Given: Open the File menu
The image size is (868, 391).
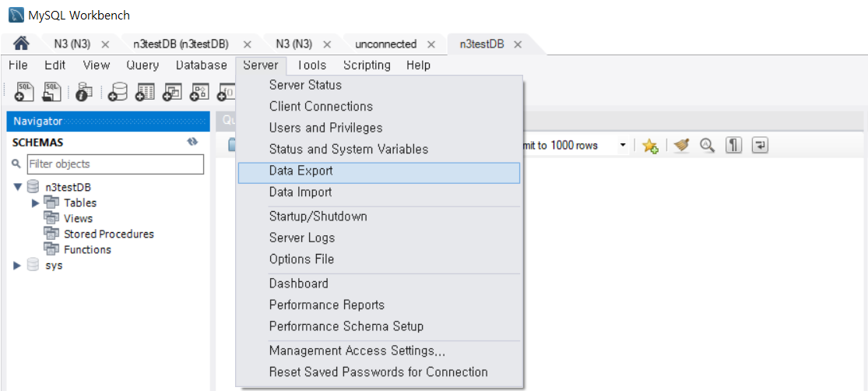Looking at the screenshot, I should [18, 65].
